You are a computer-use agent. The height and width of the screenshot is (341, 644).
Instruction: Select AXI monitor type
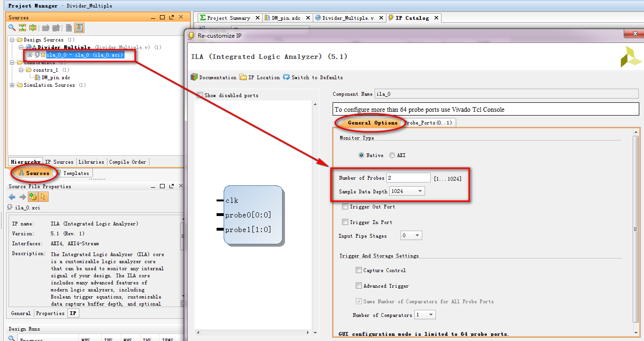(x=392, y=155)
